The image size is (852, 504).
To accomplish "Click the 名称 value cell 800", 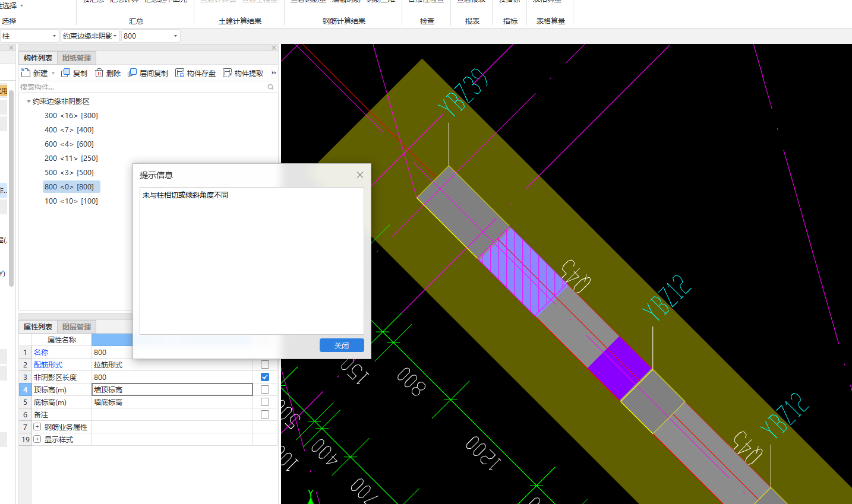I will click(x=172, y=352).
